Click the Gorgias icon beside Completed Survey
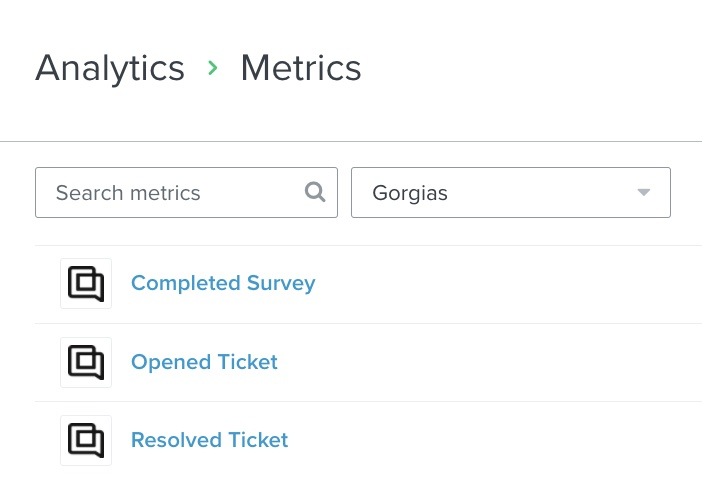702x504 pixels. pos(86,283)
